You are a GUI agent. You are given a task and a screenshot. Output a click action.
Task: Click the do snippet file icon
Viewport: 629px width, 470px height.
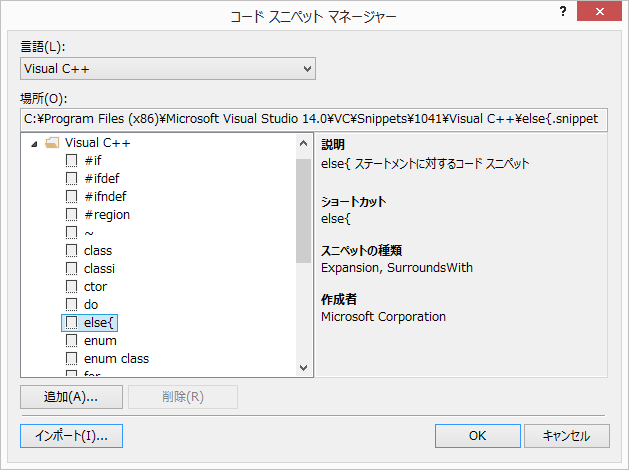pos(71,305)
